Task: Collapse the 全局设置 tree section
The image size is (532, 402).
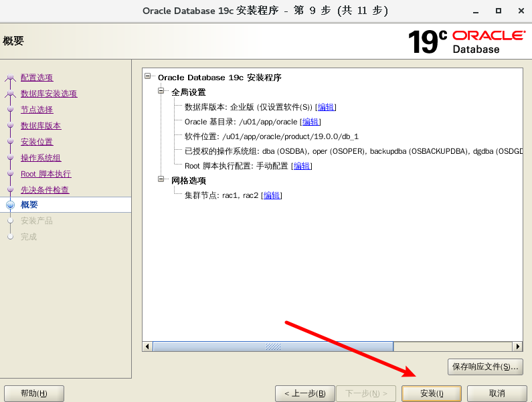Action: (161, 92)
